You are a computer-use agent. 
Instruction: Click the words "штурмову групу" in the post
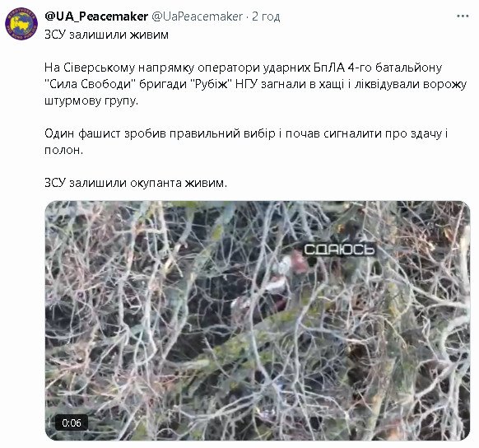coord(91,100)
